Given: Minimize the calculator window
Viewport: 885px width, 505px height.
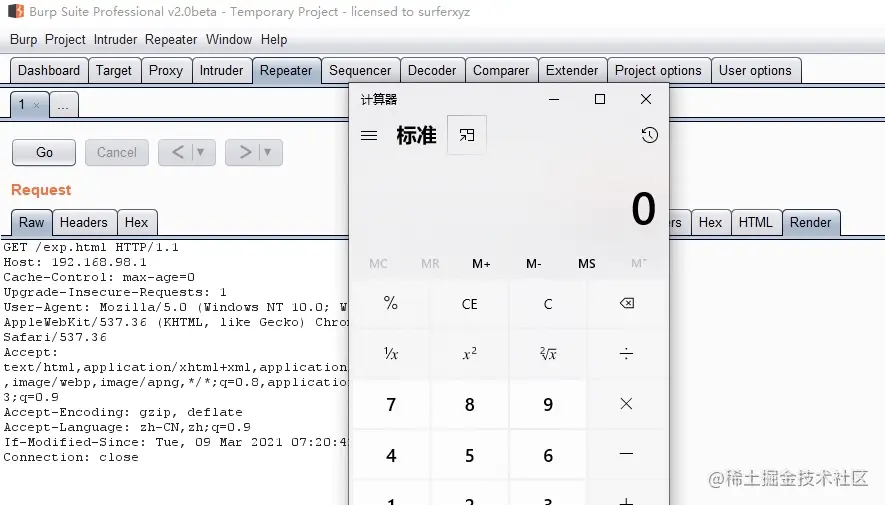Looking at the screenshot, I should (554, 99).
